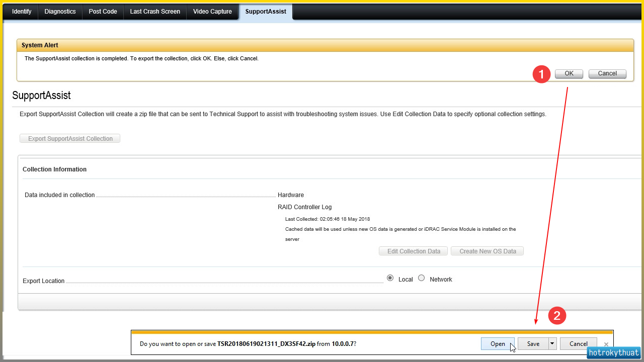
Task: Click the collection completed alert message
Action: (x=141, y=58)
